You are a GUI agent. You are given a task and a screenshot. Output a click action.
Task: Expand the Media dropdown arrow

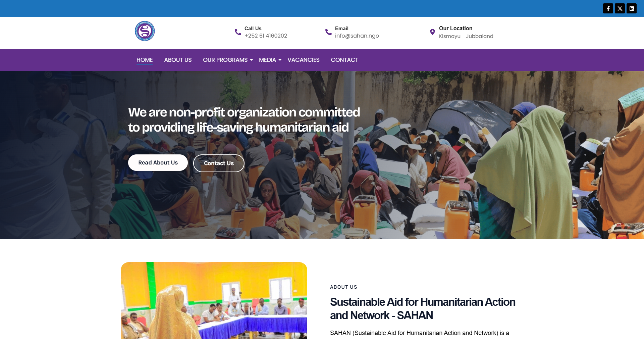pyautogui.click(x=280, y=60)
